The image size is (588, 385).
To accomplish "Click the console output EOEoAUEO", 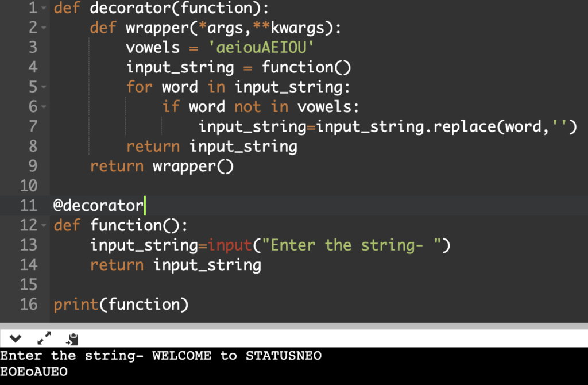I will click(34, 372).
